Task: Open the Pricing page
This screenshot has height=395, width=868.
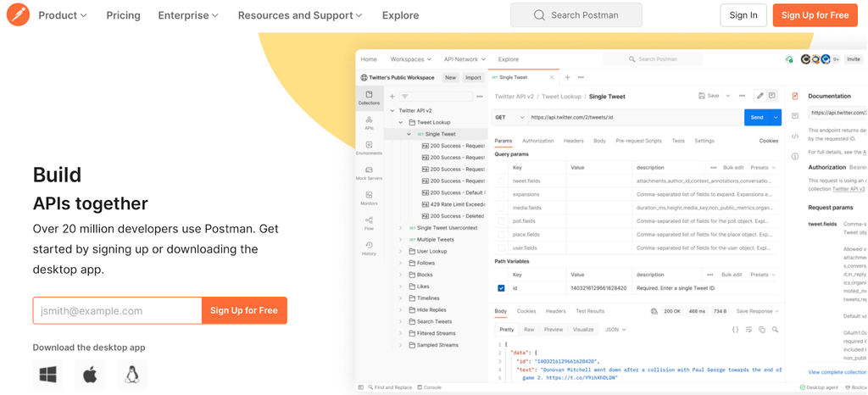Action: [124, 15]
